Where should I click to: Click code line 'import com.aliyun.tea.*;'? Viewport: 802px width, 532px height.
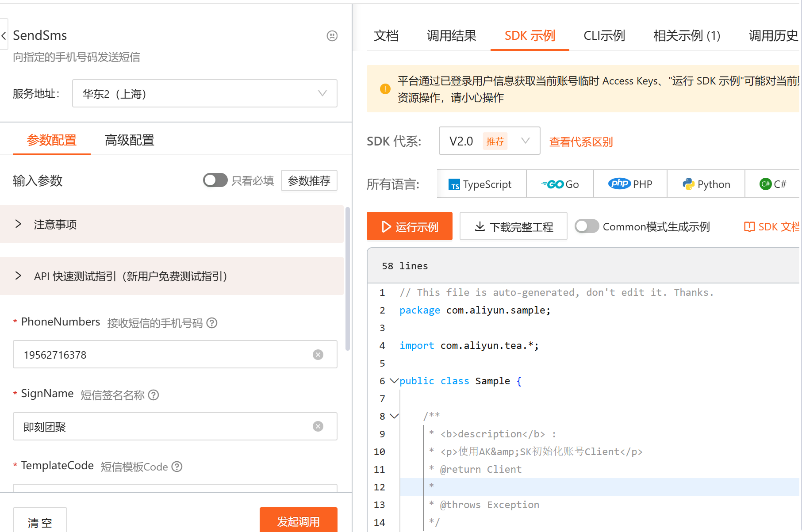point(469,345)
